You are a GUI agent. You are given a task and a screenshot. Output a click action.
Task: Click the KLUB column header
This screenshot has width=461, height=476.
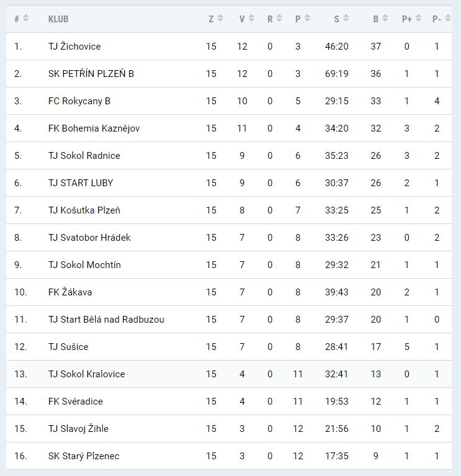58,19
